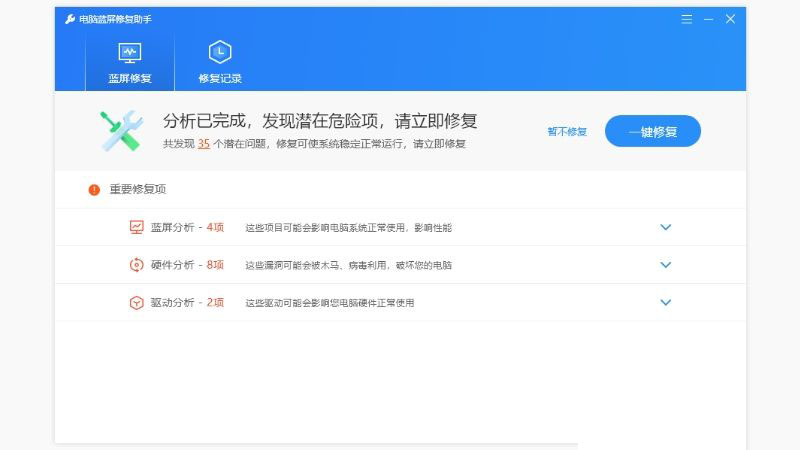Click the clock icon above 修复记录
Screen dimensions: 800x450
220,53
